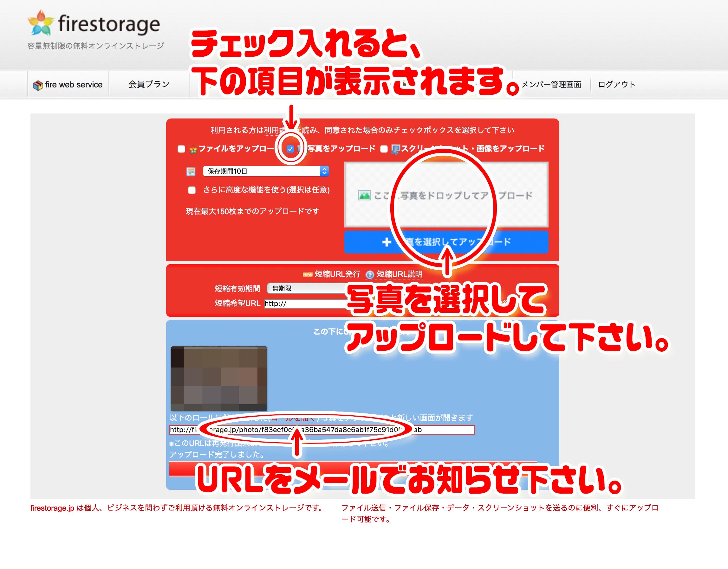
Task: Click the firestorage flower logo
Action: click(41, 23)
